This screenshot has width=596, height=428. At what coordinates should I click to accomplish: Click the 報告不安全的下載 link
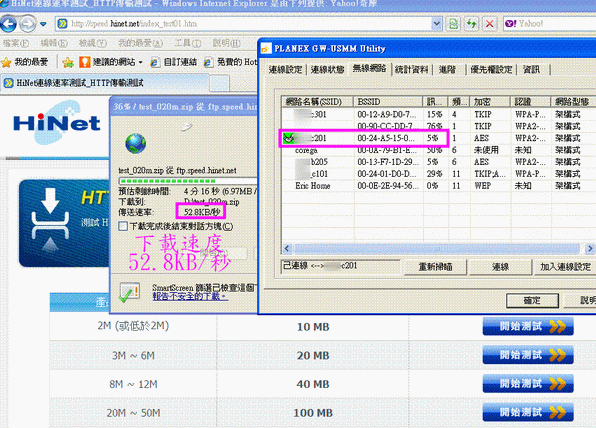[190, 296]
